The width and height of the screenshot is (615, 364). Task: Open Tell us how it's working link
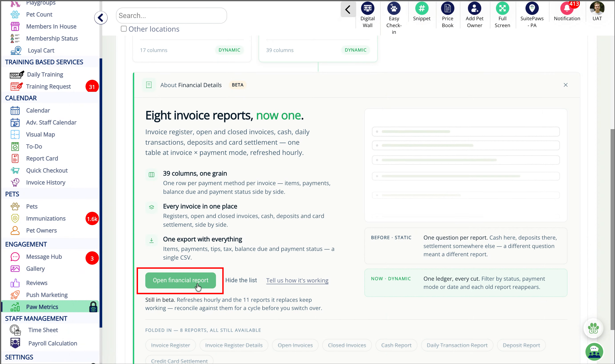(x=297, y=280)
